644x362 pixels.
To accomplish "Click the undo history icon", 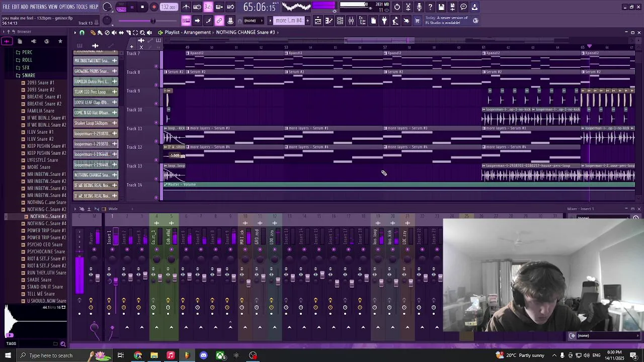I will (397, 7).
